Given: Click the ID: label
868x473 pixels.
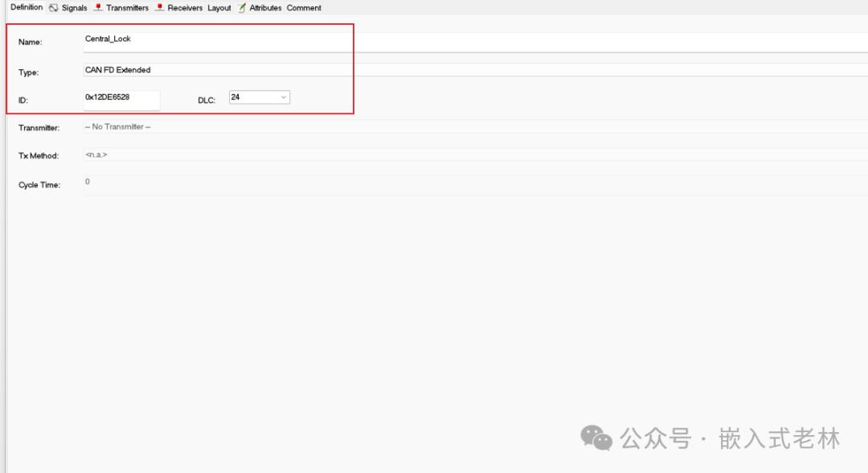Looking at the screenshot, I should pos(23,101).
